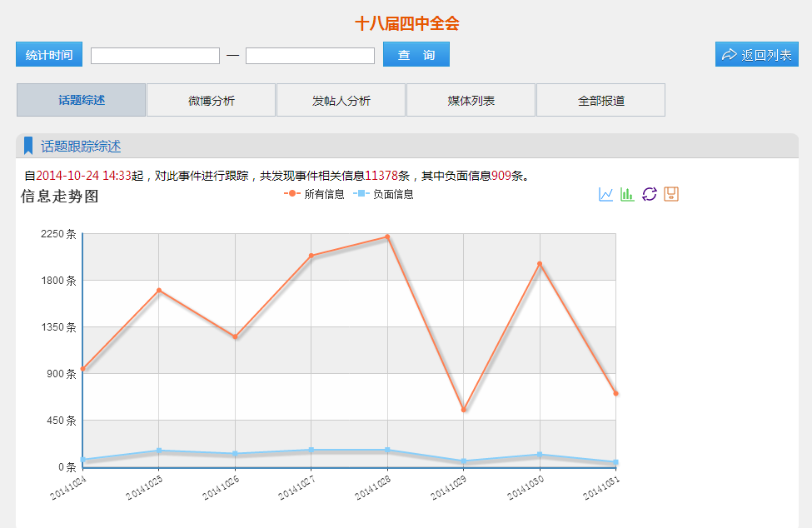Open the 发帖人分析 tab
The image size is (812, 528).
341,100
